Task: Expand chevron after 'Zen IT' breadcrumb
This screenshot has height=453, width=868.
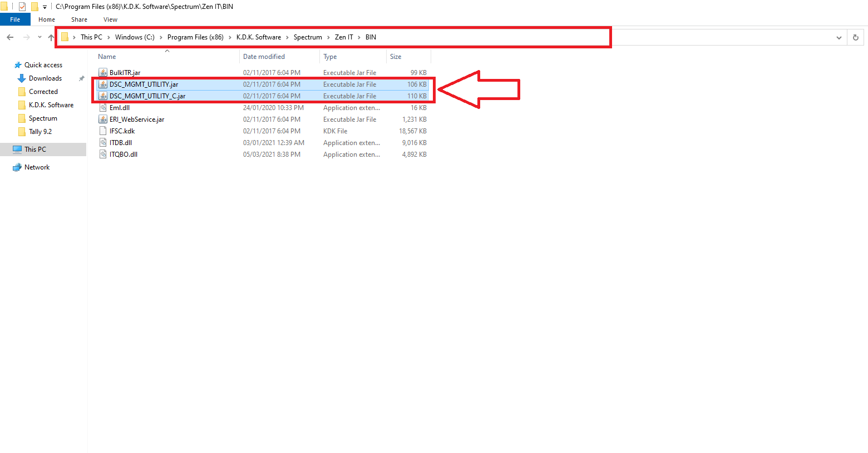Action: [x=359, y=37]
